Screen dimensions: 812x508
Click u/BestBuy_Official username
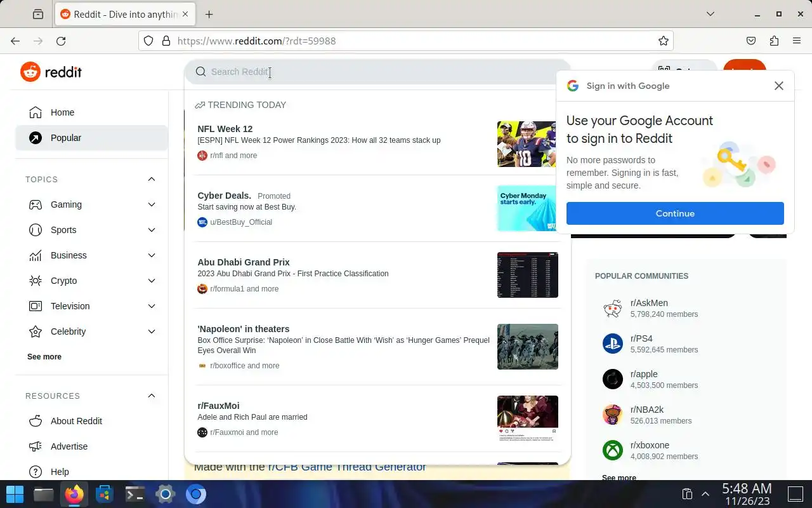coord(241,222)
